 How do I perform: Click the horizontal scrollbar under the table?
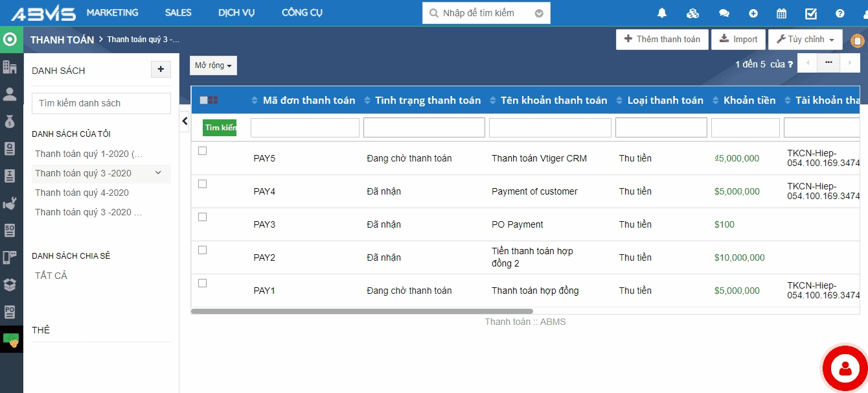click(x=361, y=311)
